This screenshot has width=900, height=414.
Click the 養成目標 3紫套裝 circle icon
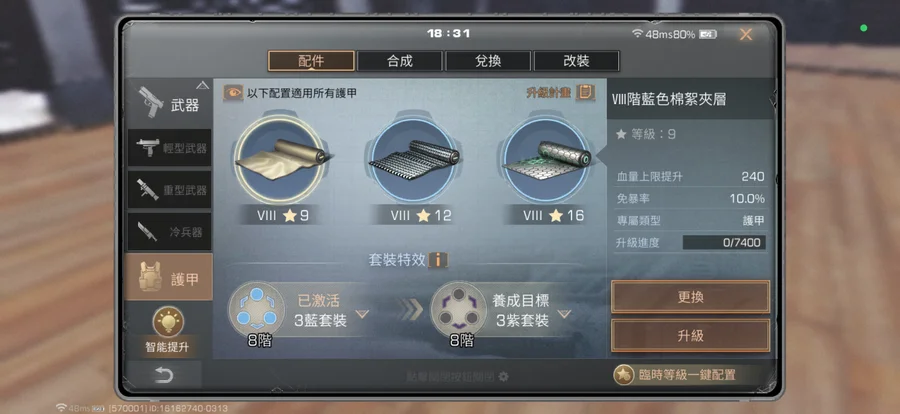459,309
